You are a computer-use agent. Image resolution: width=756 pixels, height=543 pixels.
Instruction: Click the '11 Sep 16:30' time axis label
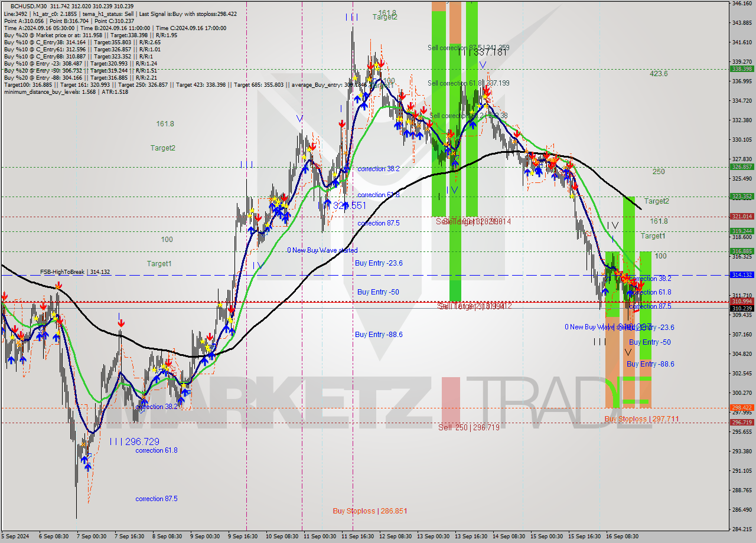coord(357,537)
